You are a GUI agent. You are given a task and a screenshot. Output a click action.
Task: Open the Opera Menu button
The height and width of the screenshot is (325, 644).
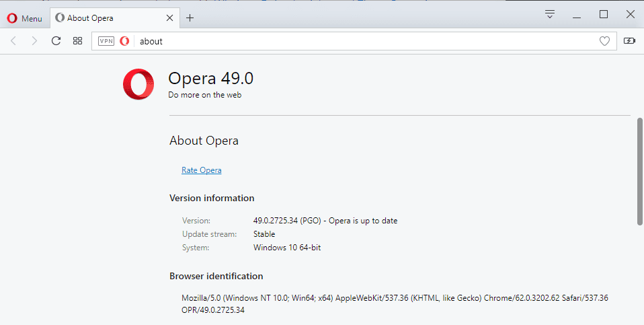click(25, 18)
